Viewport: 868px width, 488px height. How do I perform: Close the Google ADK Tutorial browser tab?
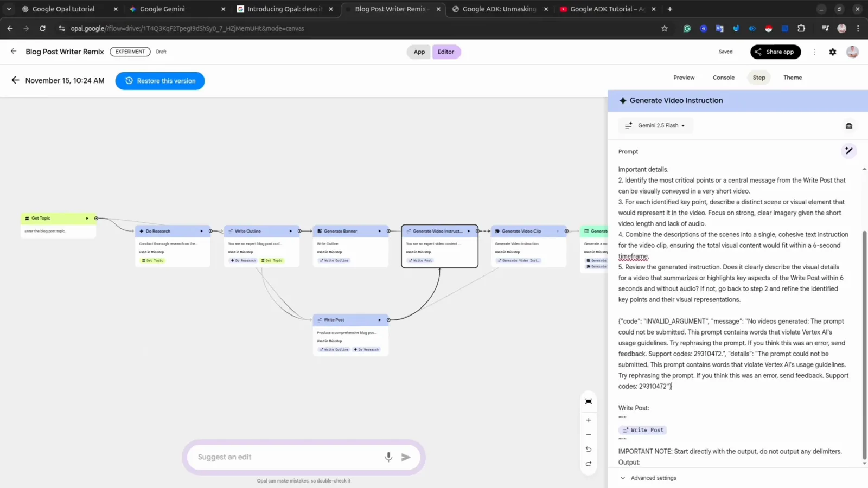[x=653, y=9]
